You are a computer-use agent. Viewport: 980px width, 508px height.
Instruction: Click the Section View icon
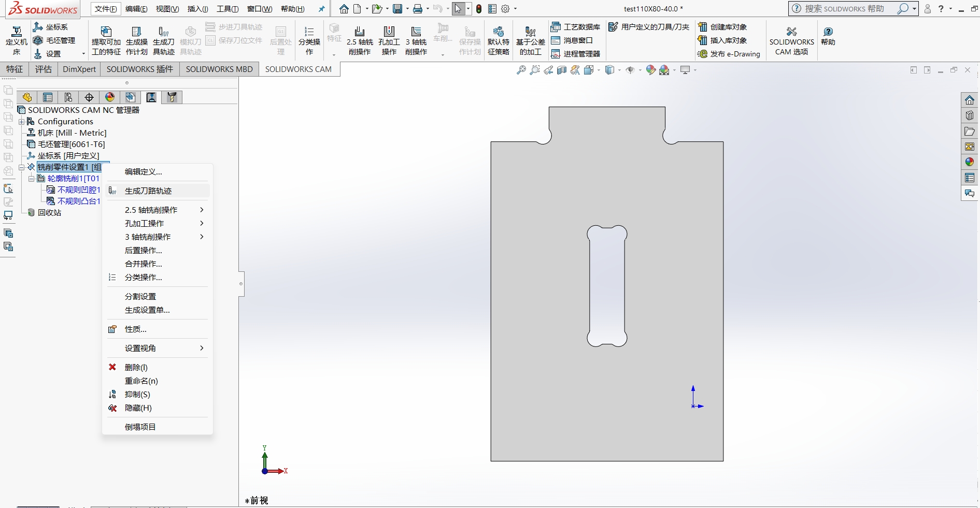pos(562,70)
